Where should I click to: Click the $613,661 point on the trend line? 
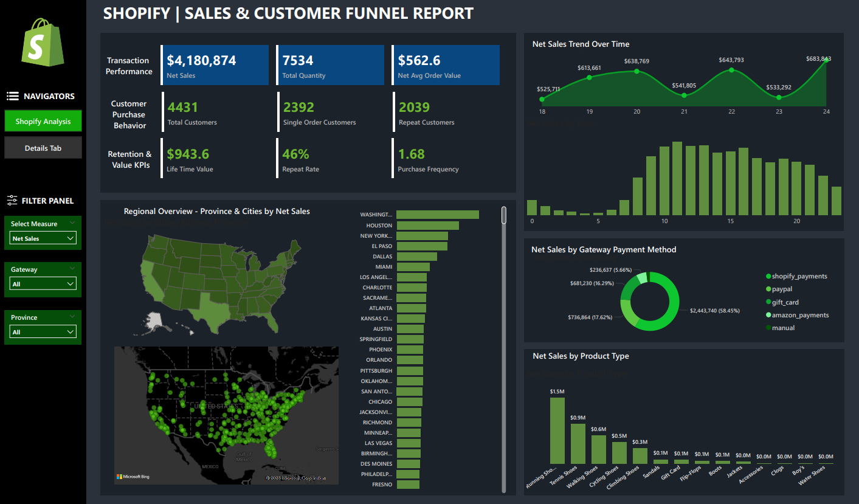pos(589,77)
